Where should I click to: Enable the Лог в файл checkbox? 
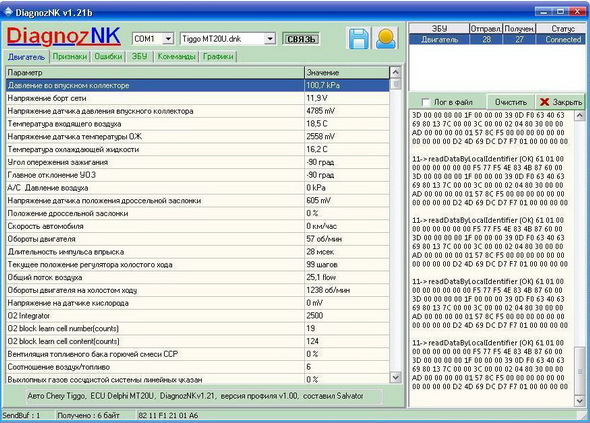(425, 102)
